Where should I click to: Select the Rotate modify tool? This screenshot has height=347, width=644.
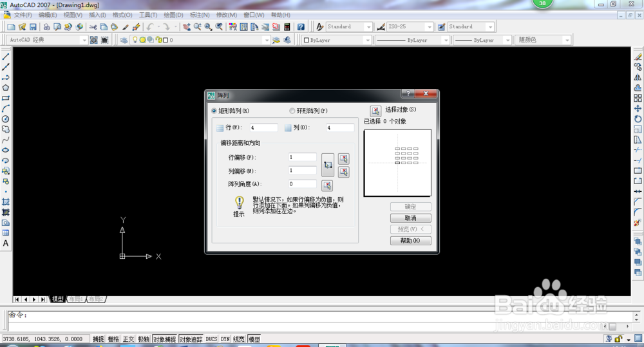coord(638,119)
